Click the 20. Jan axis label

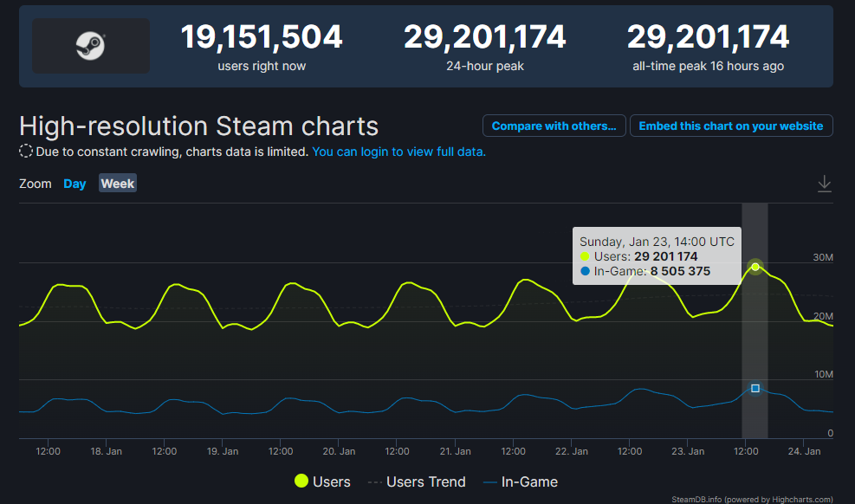click(x=339, y=451)
